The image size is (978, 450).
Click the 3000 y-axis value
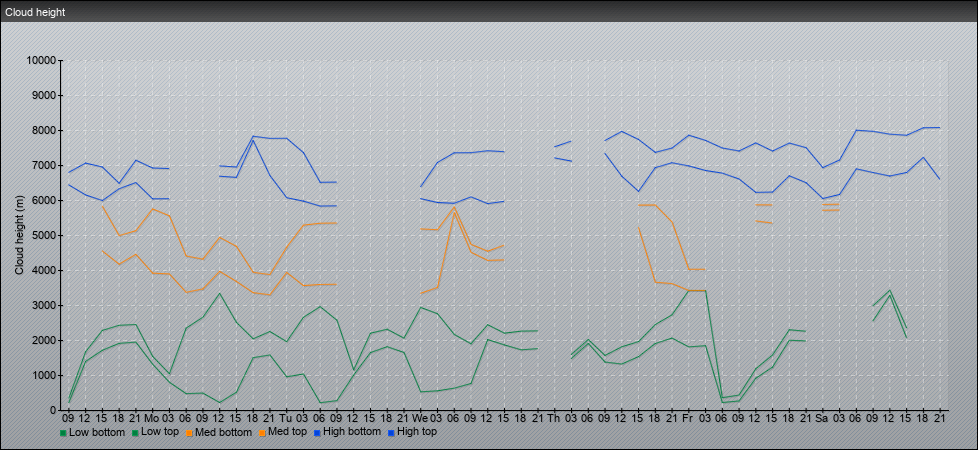coord(44,305)
